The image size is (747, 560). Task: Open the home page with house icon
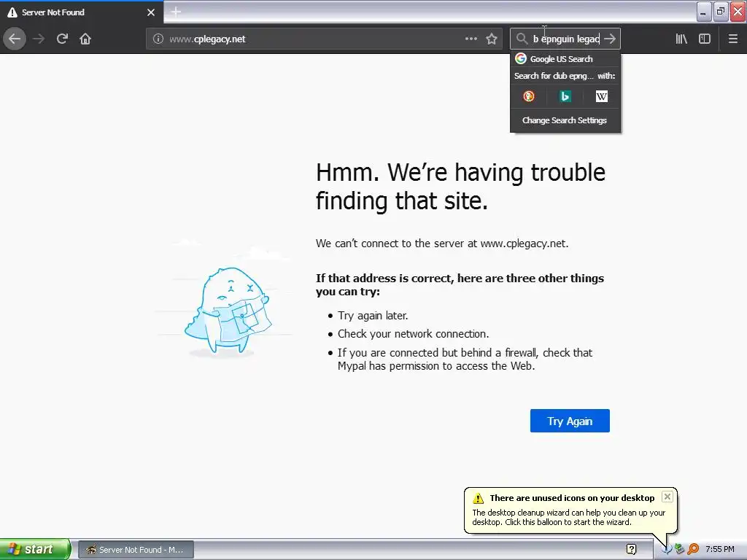tap(85, 39)
